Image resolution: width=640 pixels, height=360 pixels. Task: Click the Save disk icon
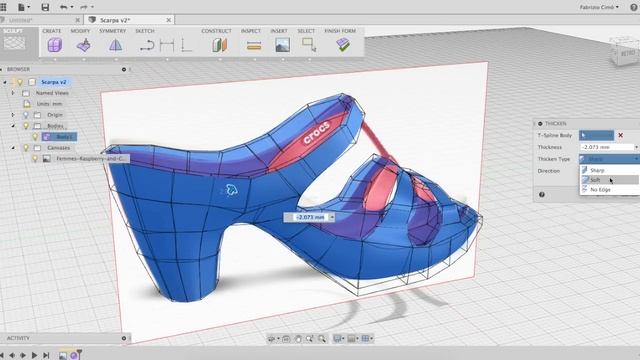coord(45,7)
